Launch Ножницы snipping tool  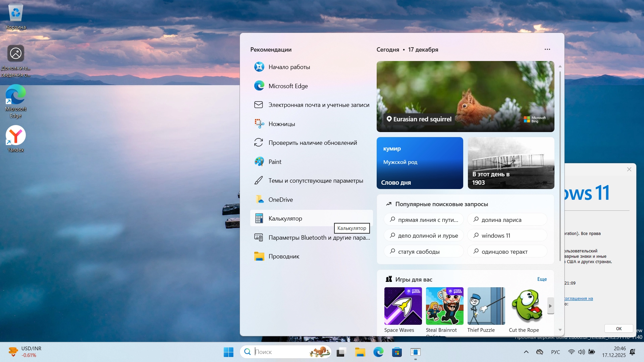(x=282, y=124)
